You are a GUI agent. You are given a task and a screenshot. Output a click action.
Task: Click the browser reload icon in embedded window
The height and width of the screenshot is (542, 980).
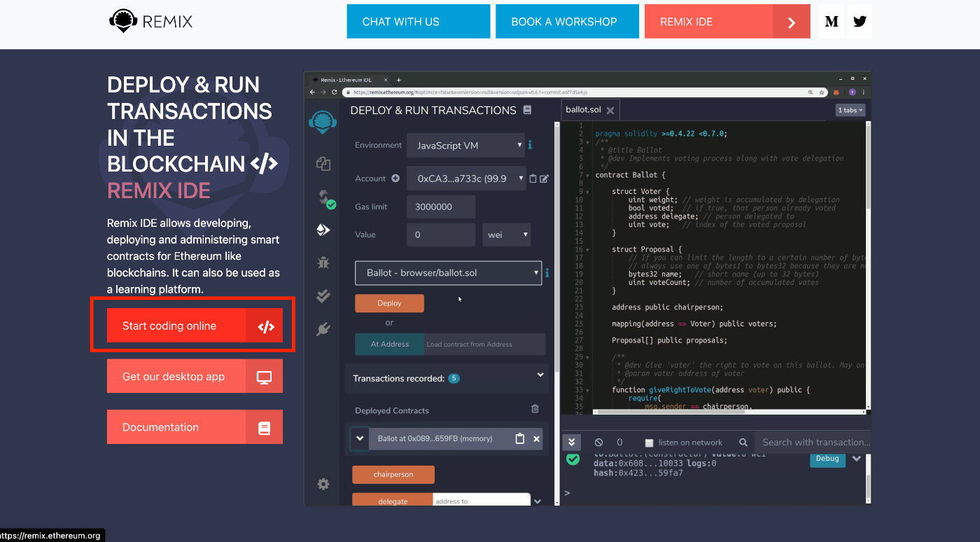tap(334, 92)
